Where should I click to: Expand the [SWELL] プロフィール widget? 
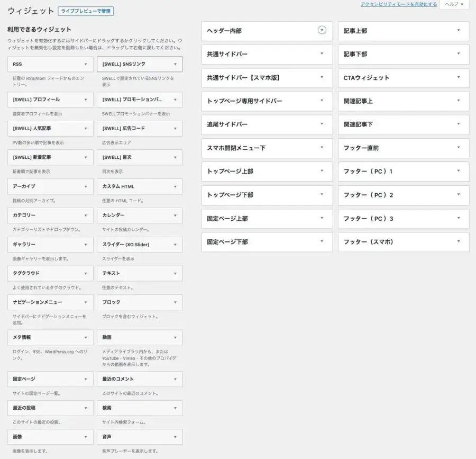(50, 100)
